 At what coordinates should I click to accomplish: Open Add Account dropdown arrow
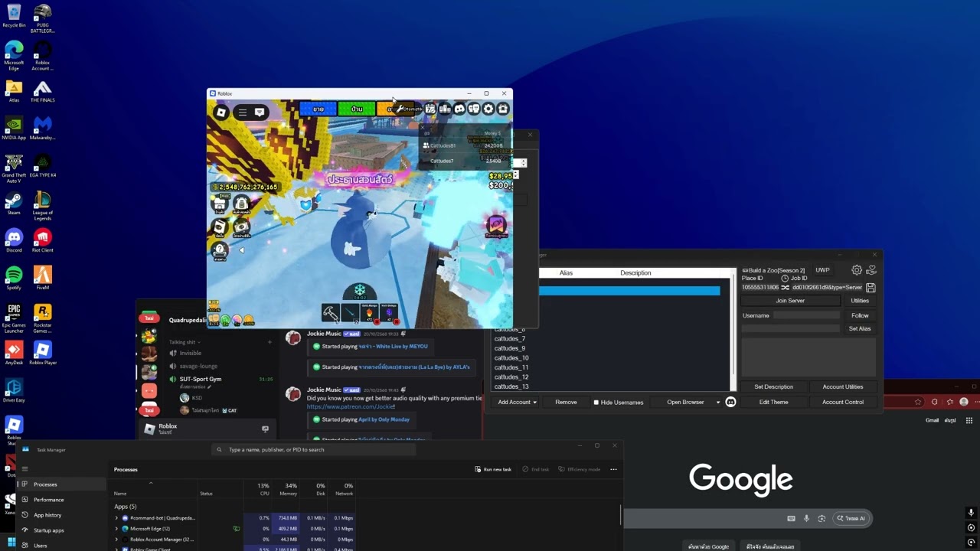(x=534, y=402)
